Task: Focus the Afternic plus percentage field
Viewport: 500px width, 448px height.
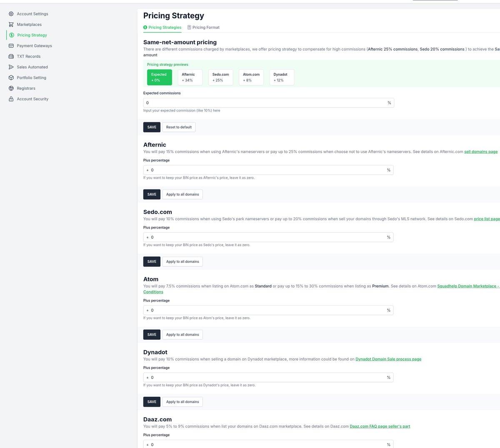Action: click(x=268, y=170)
